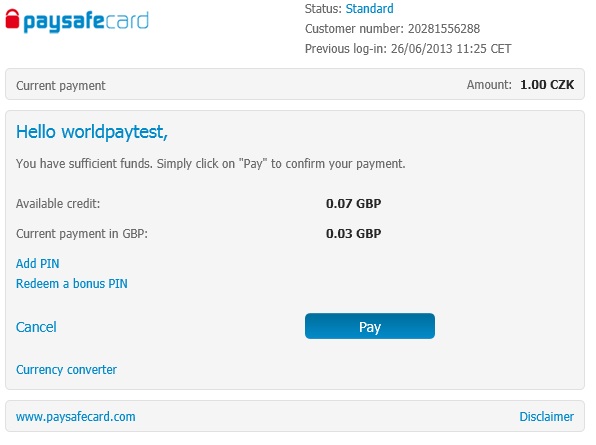596x445 pixels.
Task: Click the paysafecard logo
Action: pos(77,21)
